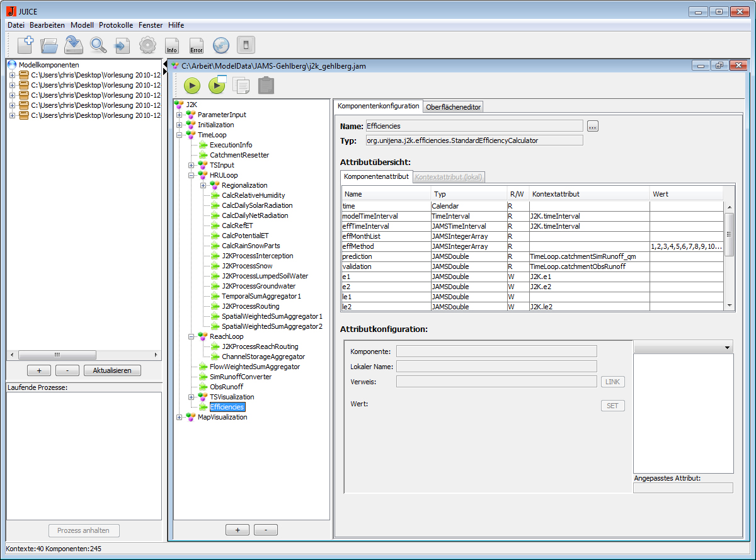Click the magnifying glass search icon
The image size is (756, 560).
pos(98,45)
